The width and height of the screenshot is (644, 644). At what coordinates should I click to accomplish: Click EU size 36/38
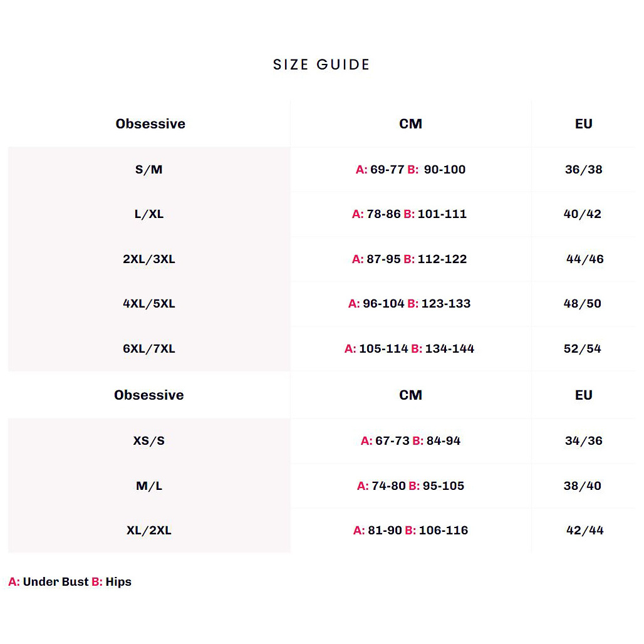(x=583, y=169)
